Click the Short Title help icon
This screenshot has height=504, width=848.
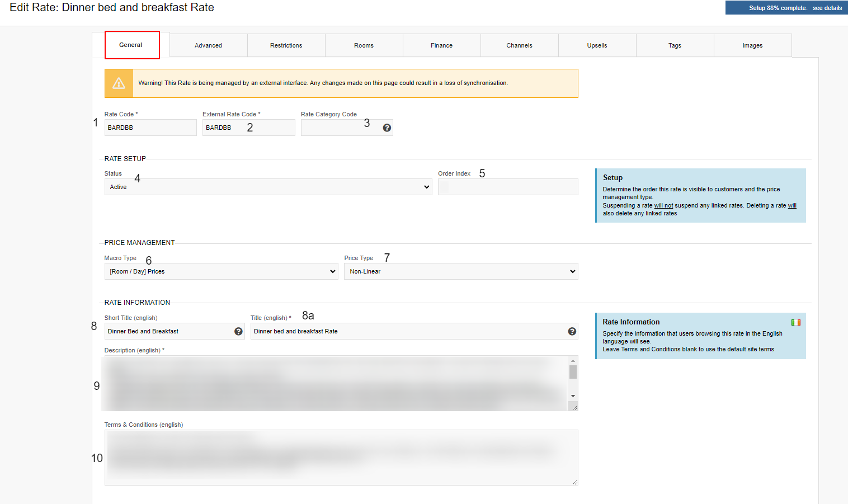click(x=238, y=332)
